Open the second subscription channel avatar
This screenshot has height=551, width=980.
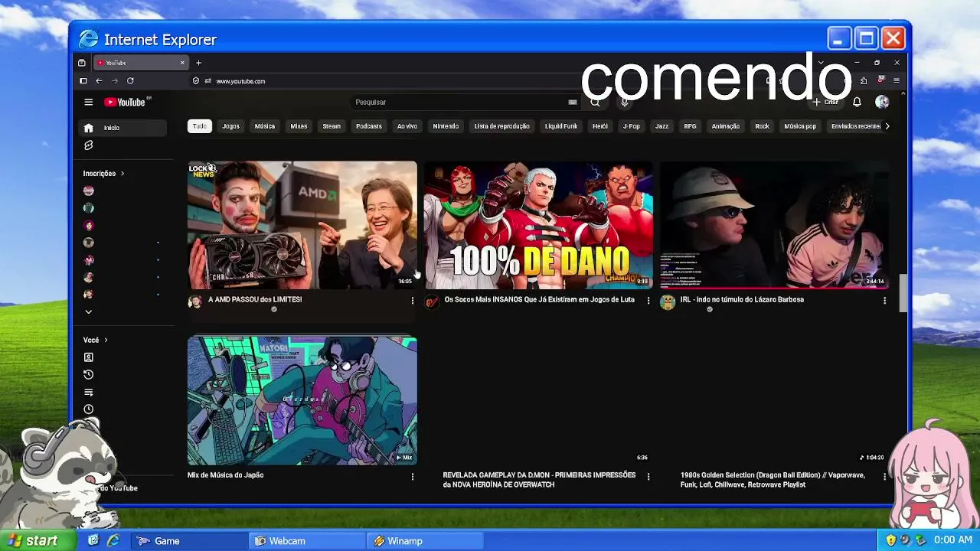point(89,208)
